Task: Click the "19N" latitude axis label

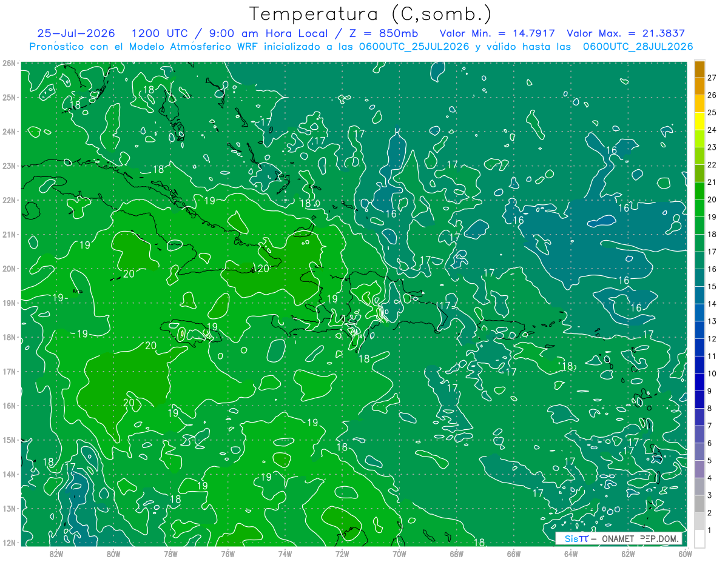Action: (x=9, y=303)
